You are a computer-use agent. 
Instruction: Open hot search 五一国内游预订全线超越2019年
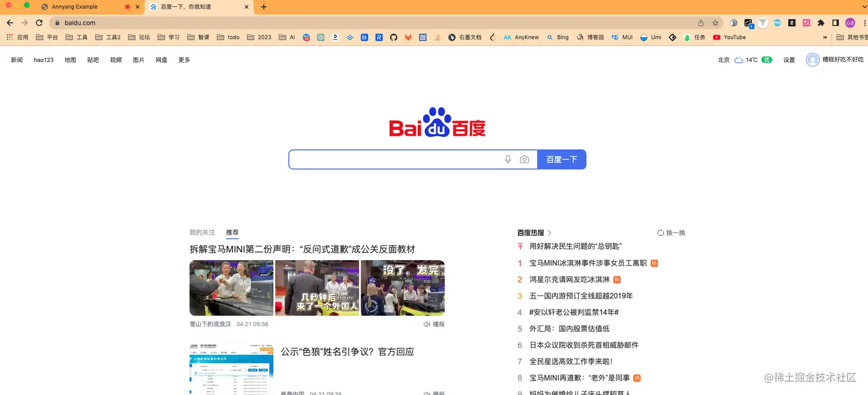(581, 296)
